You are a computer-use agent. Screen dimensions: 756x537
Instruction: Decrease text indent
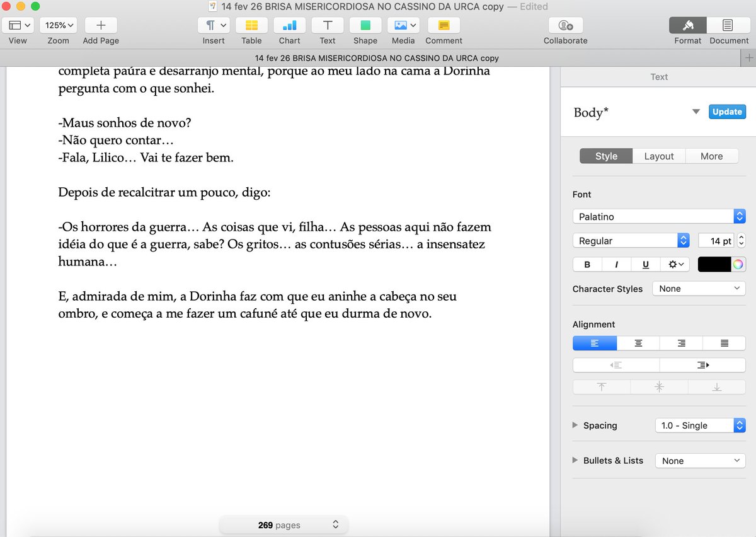[616, 365]
